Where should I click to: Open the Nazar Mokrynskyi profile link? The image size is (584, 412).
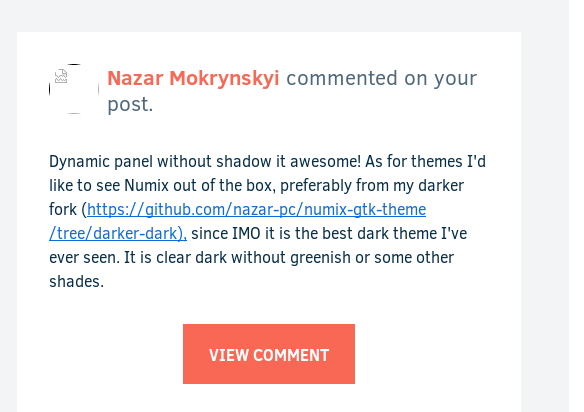(193, 79)
